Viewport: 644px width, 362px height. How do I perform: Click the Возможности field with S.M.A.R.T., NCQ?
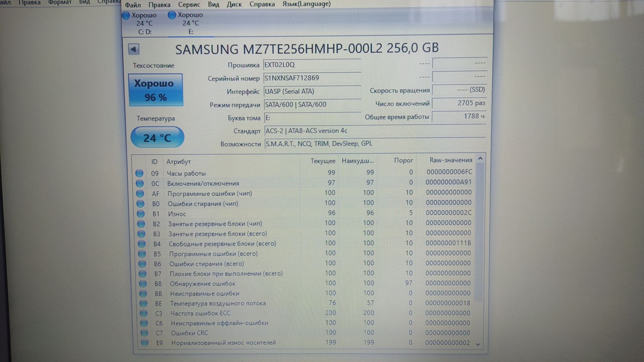375,144
